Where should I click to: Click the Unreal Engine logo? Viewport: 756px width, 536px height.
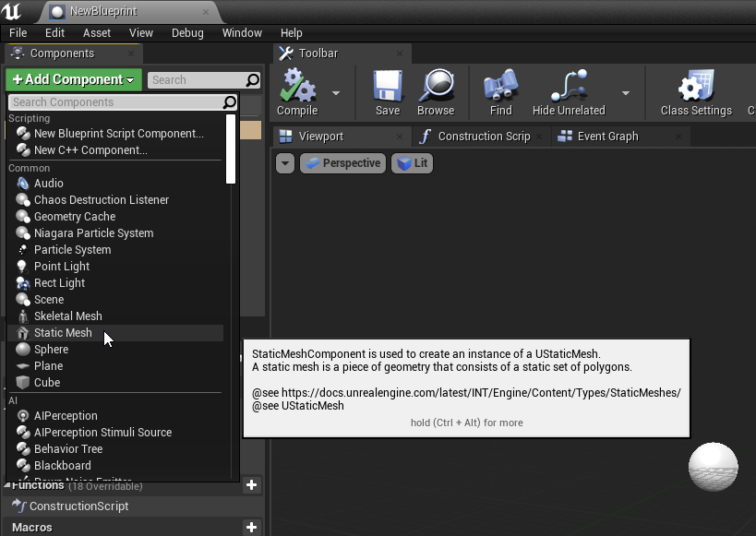coord(12,10)
